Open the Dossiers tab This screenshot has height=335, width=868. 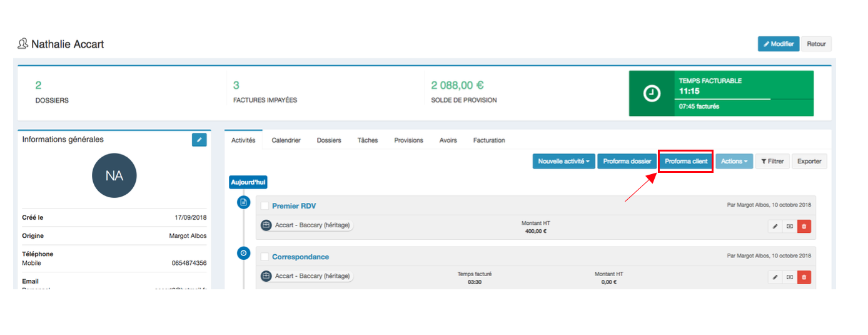329,140
